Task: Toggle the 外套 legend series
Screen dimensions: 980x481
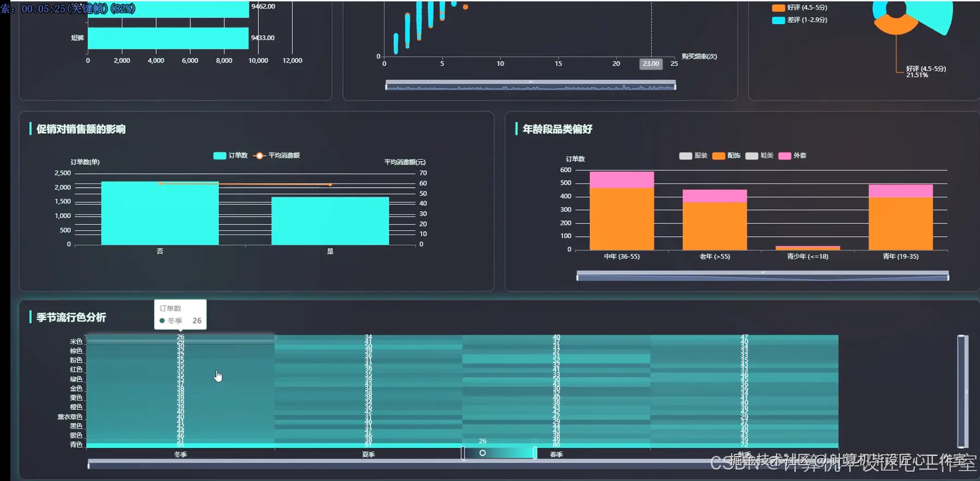Action: [x=792, y=156]
